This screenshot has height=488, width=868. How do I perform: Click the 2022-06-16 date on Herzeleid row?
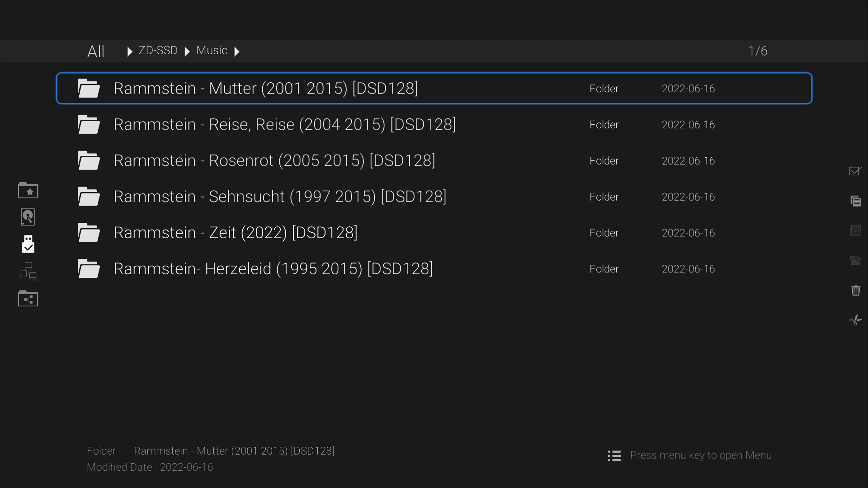[688, 269]
